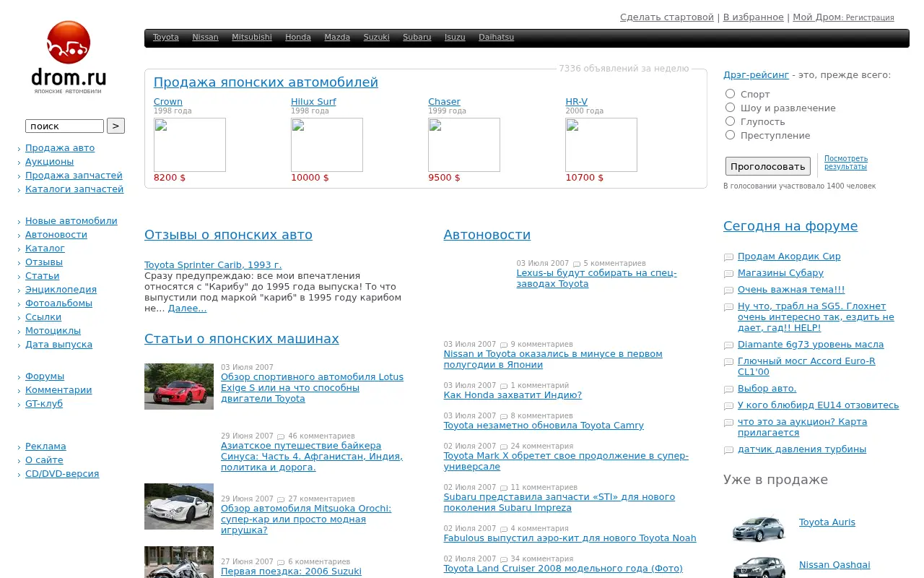This screenshot has height=578, width=924.
Task: Open forum topic 'датчик давления турбины'
Action: [x=802, y=449]
